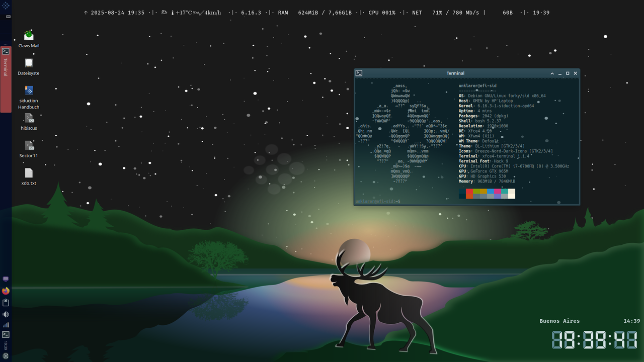This screenshot has height=362, width=644.
Task: Click the GPU: GeForce GTX 965M line
Action: pyautogui.click(x=484, y=171)
